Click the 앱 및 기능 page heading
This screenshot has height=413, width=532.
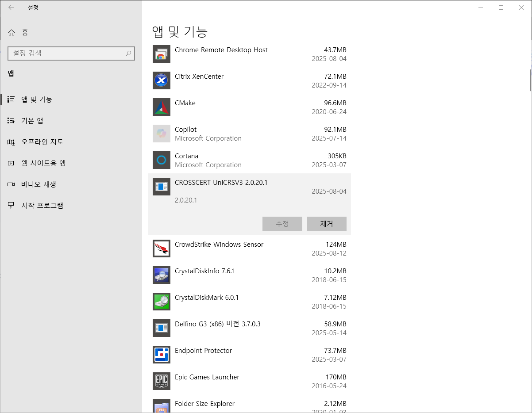tap(180, 31)
